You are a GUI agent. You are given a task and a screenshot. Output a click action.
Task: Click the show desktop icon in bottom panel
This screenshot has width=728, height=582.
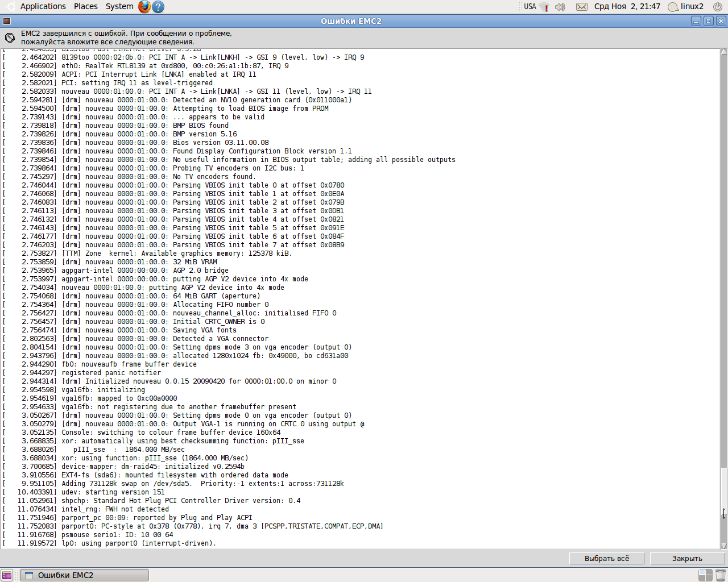tap(7, 575)
